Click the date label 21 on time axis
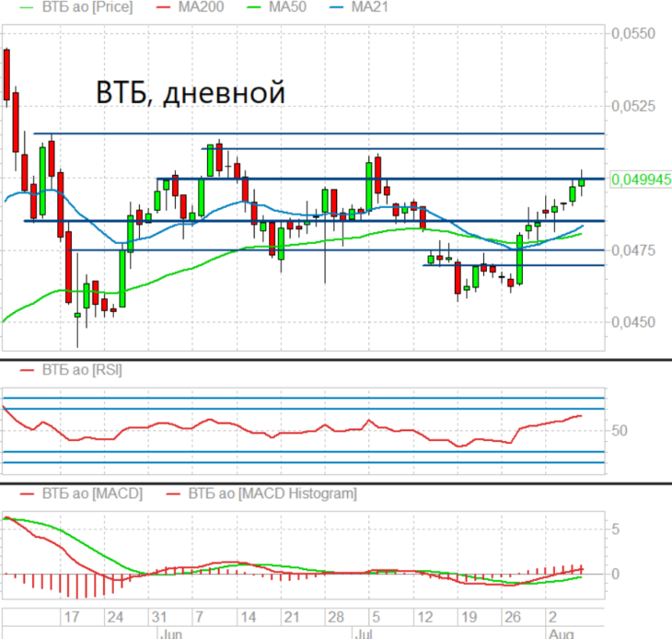This screenshot has width=672, height=639. click(x=292, y=617)
